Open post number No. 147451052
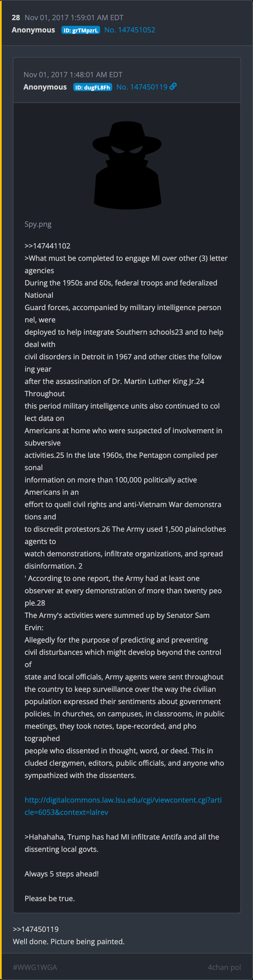 130,30
